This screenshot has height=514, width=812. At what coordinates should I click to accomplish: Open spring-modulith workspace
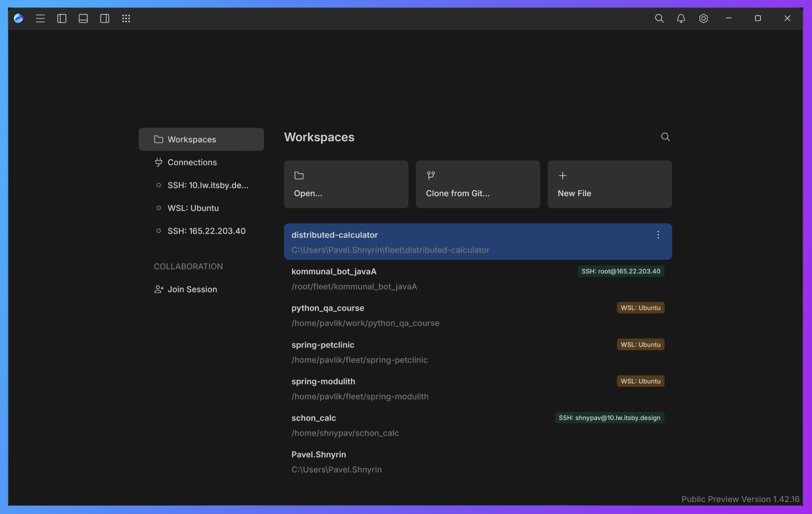tap(478, 388)
